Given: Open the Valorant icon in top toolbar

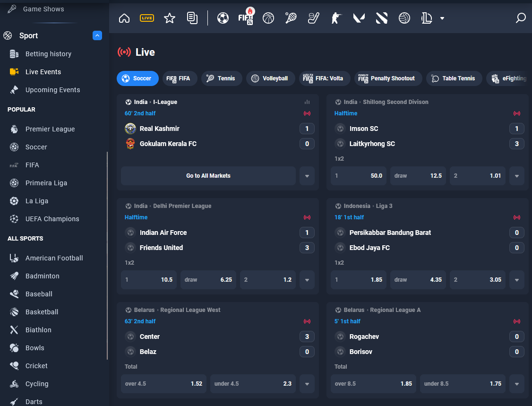Looking at the screenshot, I should pos(359,18).
